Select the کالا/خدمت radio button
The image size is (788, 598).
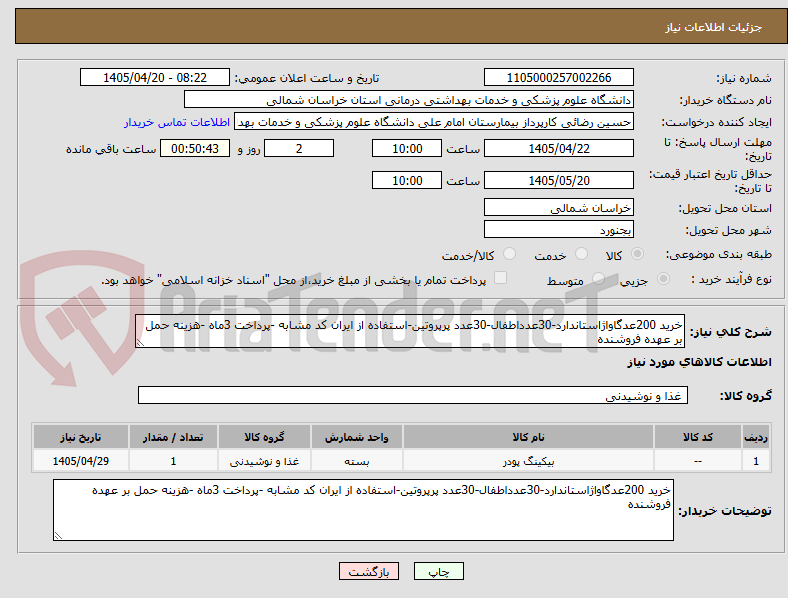pos(509,254)
